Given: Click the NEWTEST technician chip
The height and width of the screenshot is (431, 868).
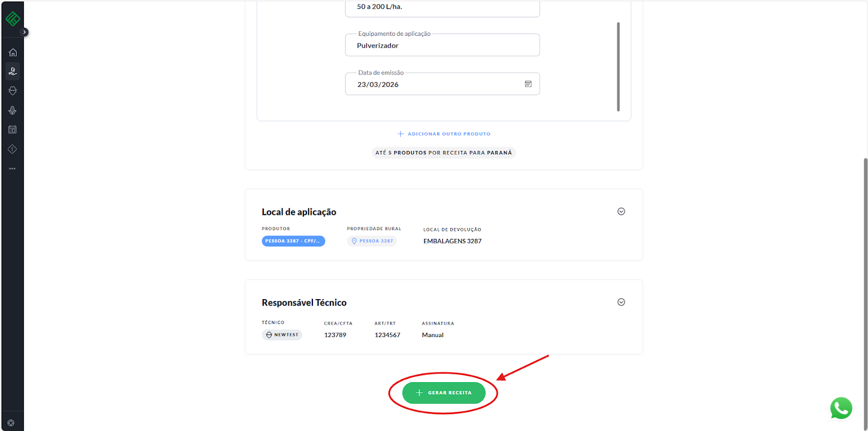Looking at the screenshot, I should click(282, 335).
